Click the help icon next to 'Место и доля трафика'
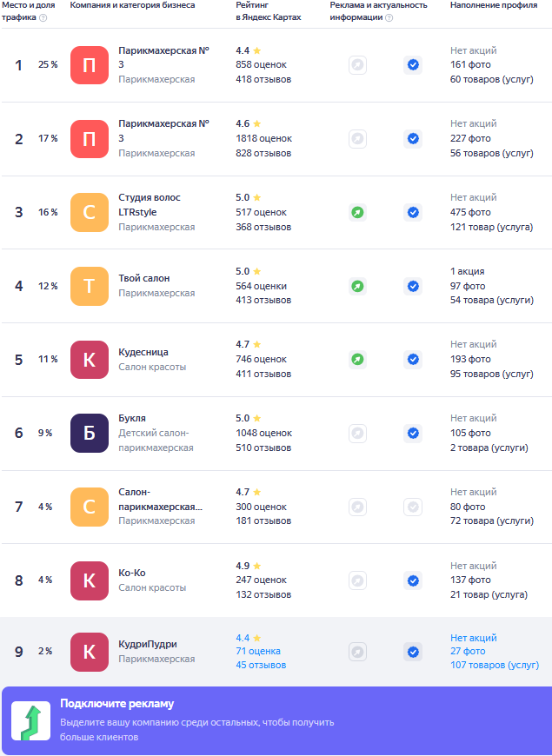 pyautogui.click(x=43, y=17)
